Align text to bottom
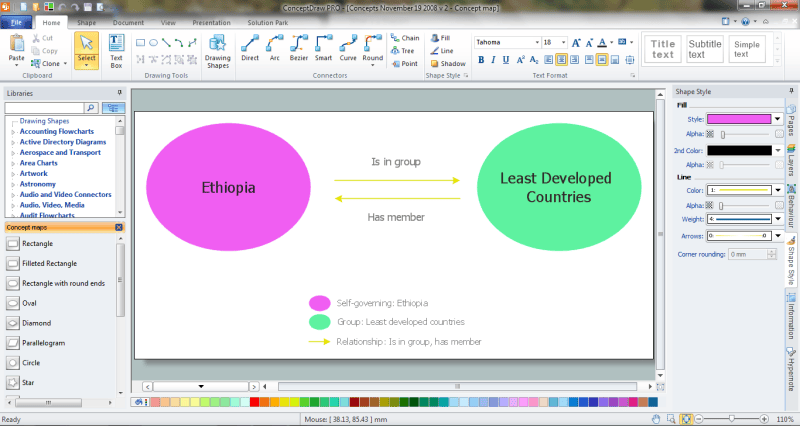Image resolution: width=800 pixels, height=426 pixels. point(615,60)
